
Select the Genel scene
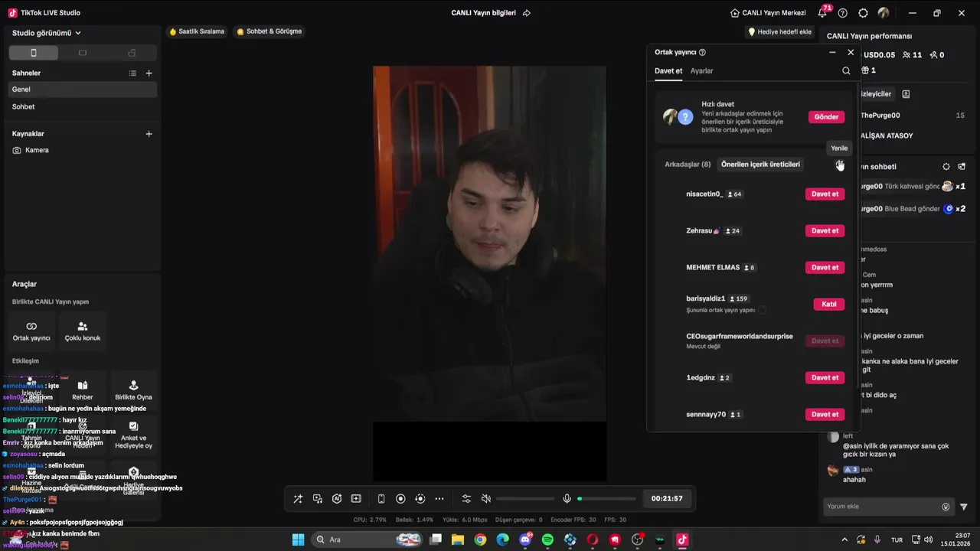tap(83, 90)
